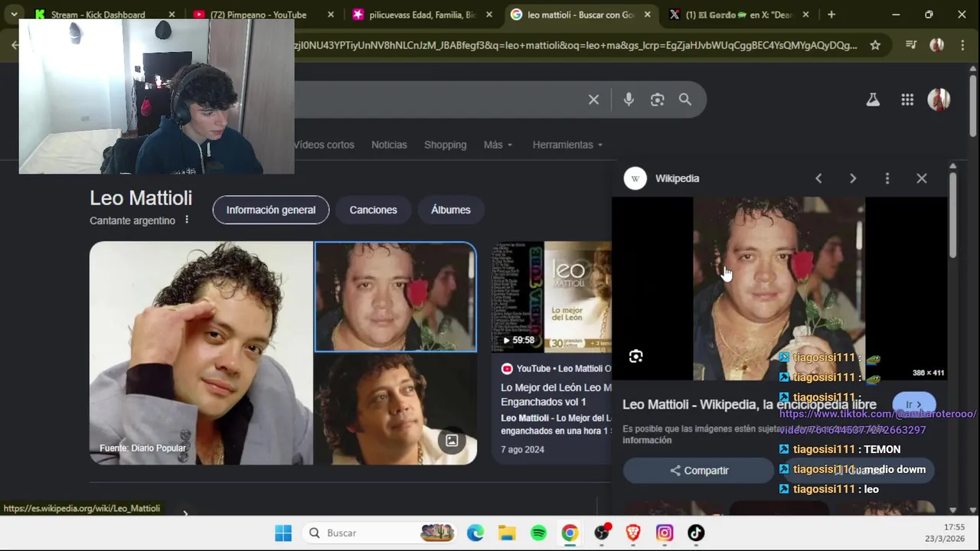
Task: Select the Noticias search filter
Action: tap(389, 145)
